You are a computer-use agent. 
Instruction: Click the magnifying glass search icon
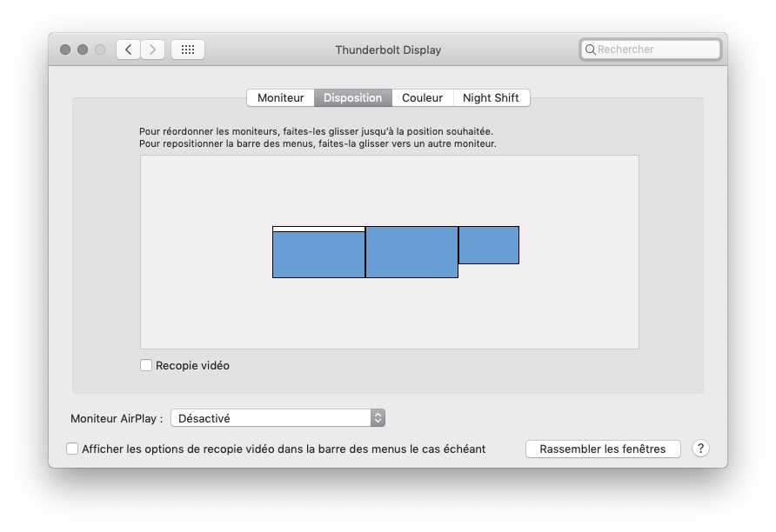click(x=590, y=50)
